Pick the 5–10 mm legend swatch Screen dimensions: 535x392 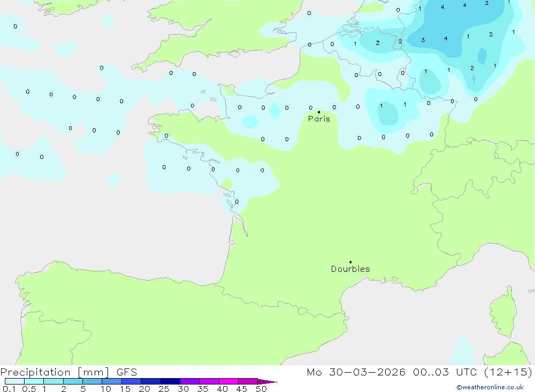tap(93, 381)
